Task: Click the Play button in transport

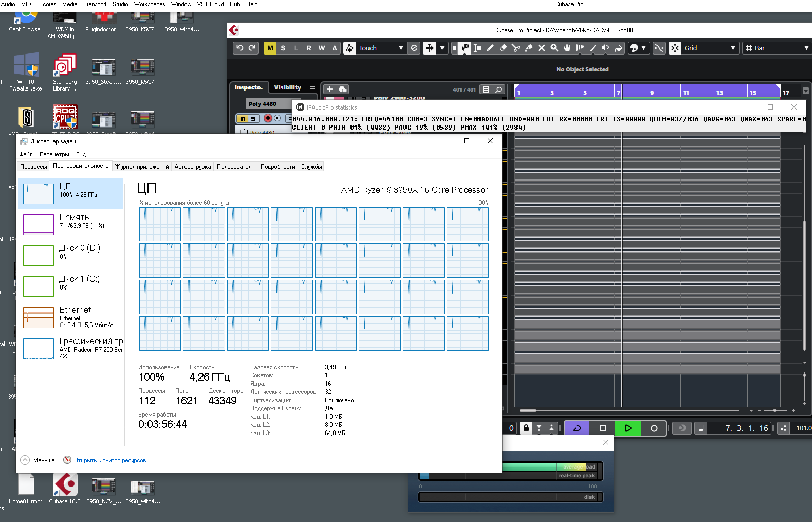Action: point(628,428)
